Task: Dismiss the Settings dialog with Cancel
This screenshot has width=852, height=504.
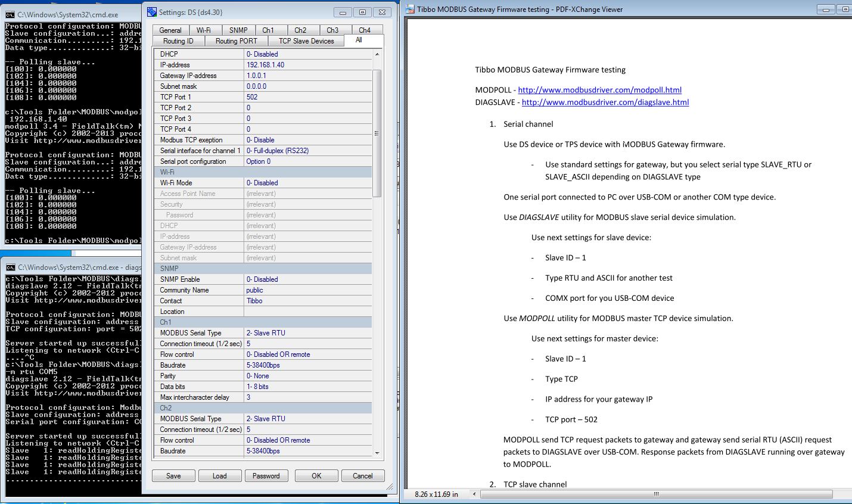Action: 363,476
